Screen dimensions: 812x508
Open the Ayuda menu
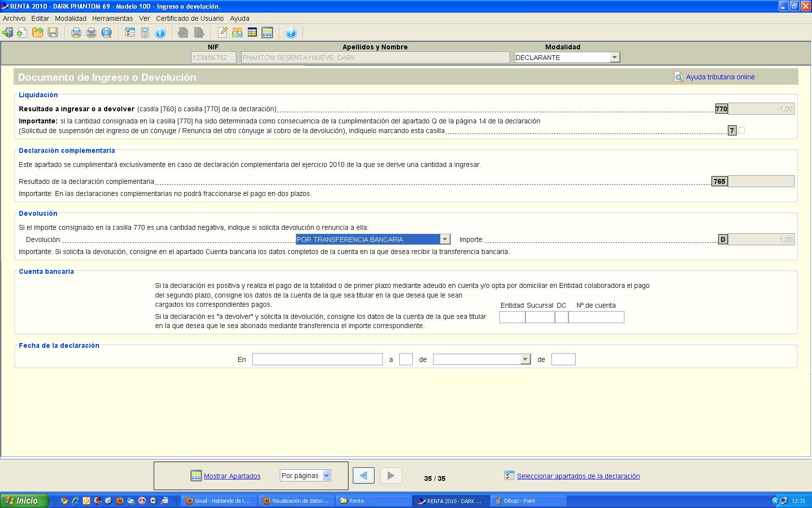point(239,18)
